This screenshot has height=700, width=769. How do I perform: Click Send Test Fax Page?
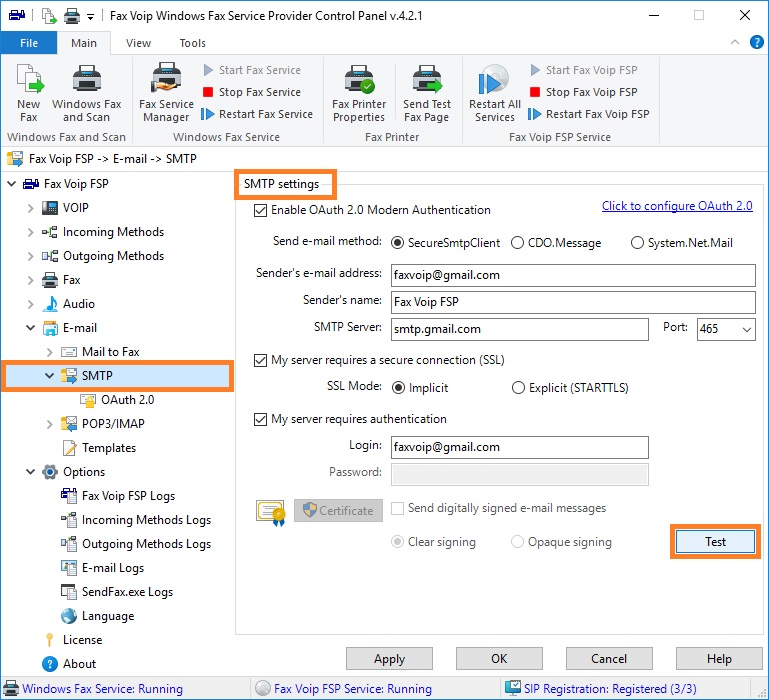point(427,93)
